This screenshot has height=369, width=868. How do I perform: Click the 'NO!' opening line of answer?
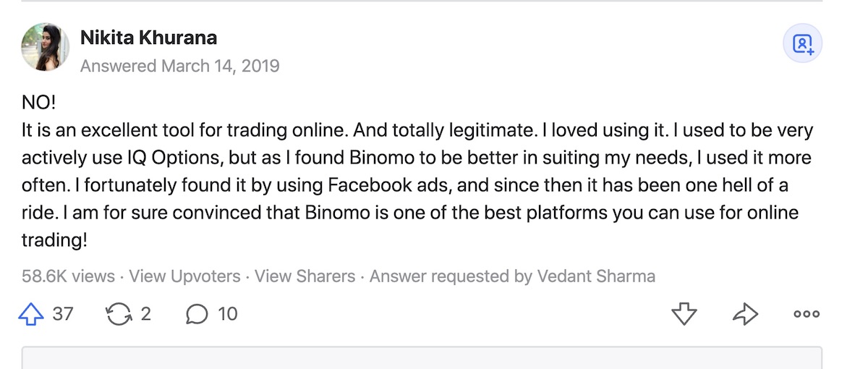[38, 103]
